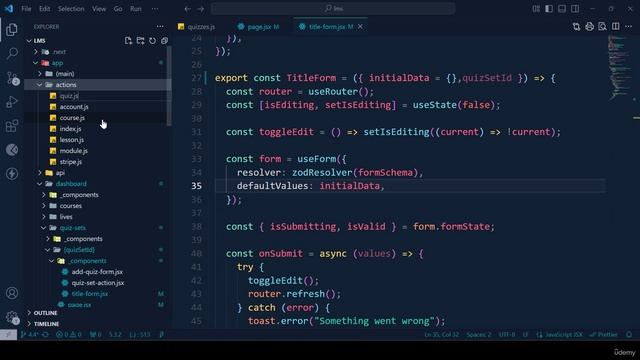Image resolution: width=640 pixels, height=360 pixels.
Task: Click the notifications bell in status bar
Action: 629,334
